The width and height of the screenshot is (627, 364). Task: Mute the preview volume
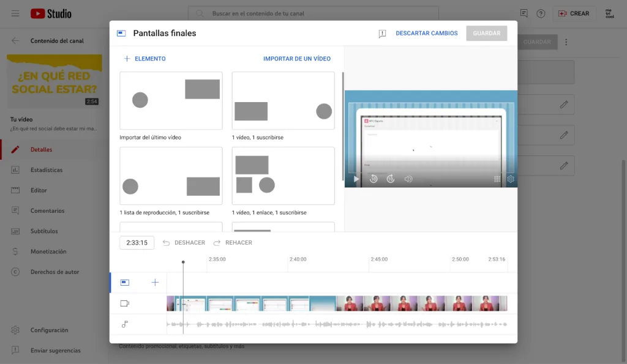click(x=409, y=179)
